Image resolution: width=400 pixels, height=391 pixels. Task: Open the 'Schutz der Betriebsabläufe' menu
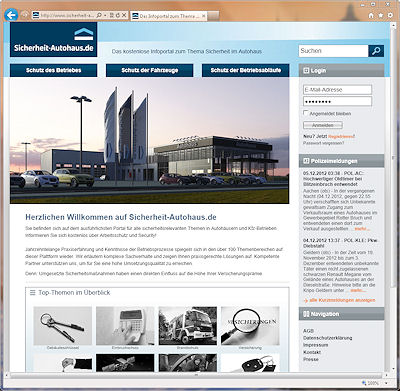(246, 70)
